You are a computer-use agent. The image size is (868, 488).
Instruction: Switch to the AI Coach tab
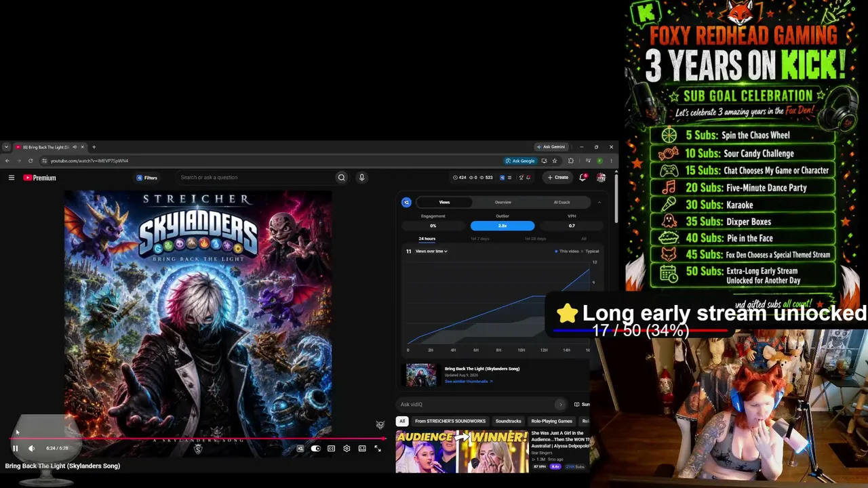tap(561, 202)
